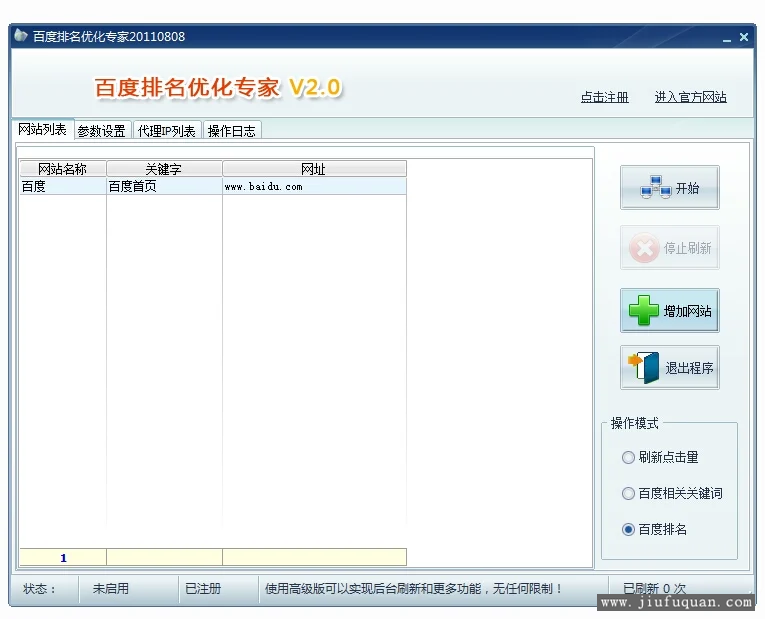Select the 百度相关关键词 radio option
Image resolution: width=765 pixels, height=619 pixels.
pos(628,493)
